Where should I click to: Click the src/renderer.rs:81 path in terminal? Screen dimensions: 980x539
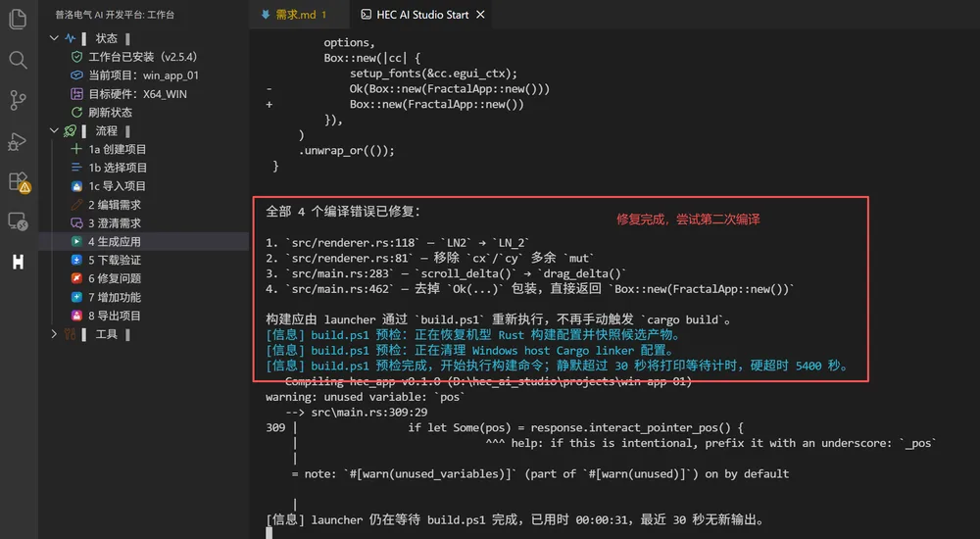348,259
